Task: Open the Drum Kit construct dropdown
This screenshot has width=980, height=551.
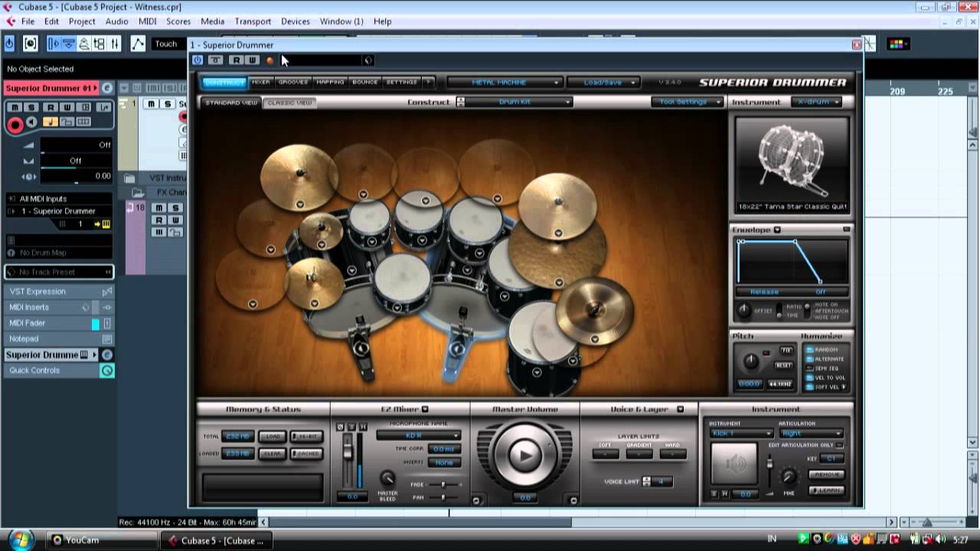Action: coord(519,102)
